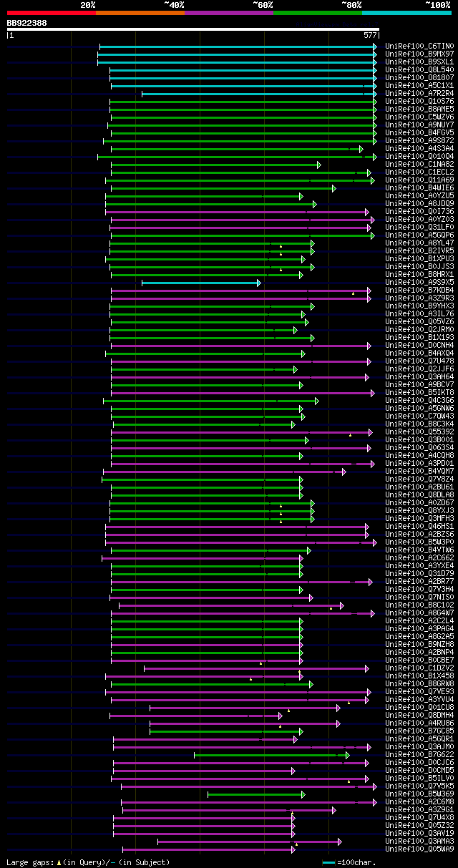Click the cyan =100char. scale bar
458x868 pixels.
(x=328, y=862)
